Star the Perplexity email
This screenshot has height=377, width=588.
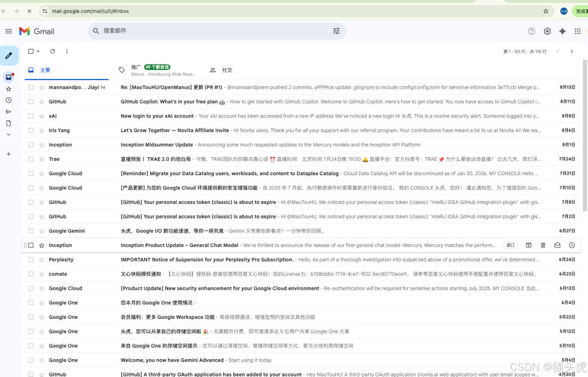41,259
